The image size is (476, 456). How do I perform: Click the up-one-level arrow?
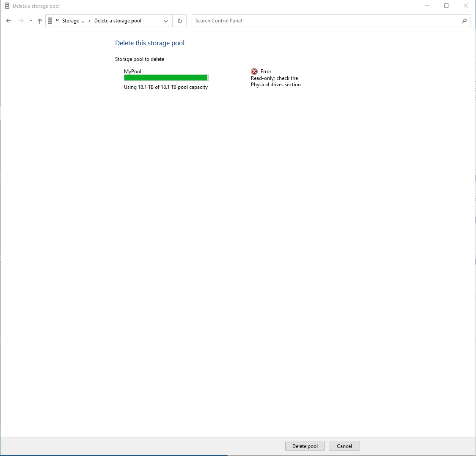coord(39,20)
